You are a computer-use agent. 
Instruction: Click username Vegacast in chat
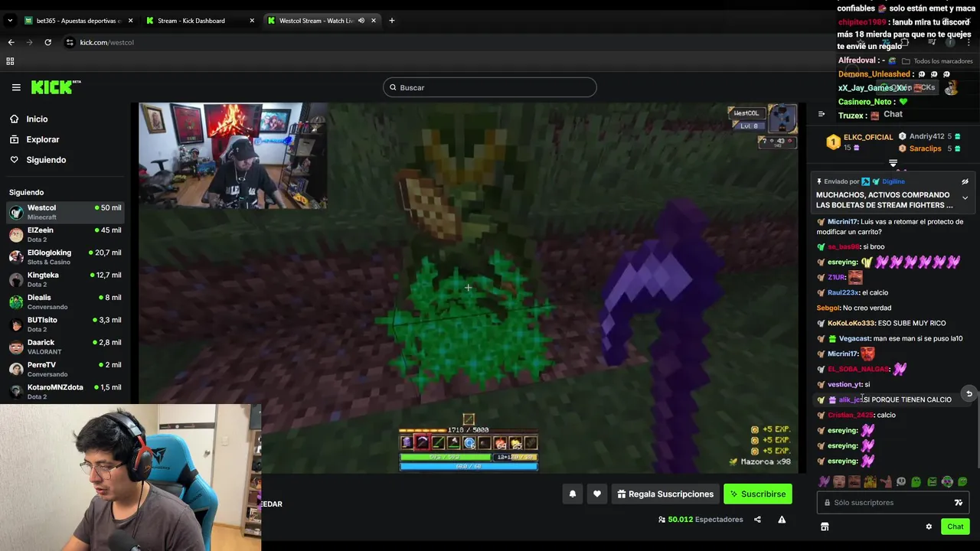coord(854,338)
